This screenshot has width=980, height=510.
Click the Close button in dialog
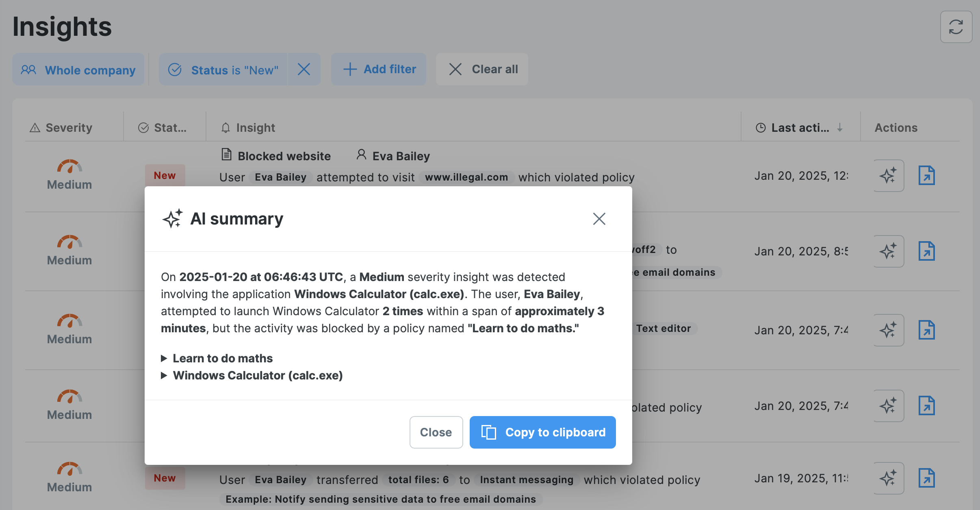[x=436, y=432]
